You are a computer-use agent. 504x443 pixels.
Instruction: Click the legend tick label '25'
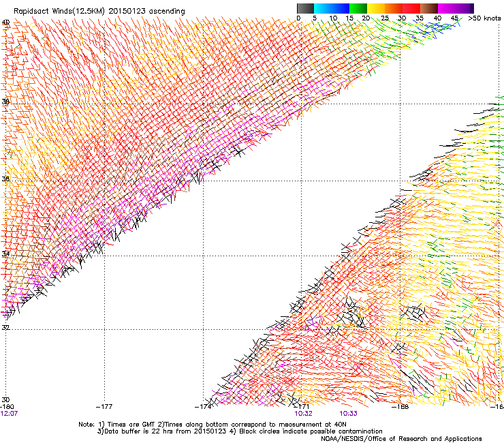385,18
